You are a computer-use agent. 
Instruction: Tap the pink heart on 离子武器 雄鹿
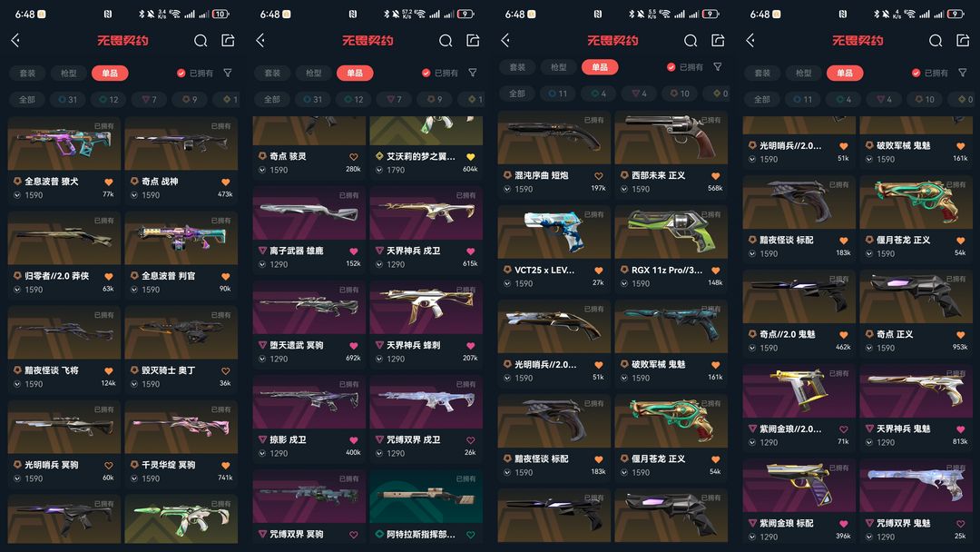[353, 251]
